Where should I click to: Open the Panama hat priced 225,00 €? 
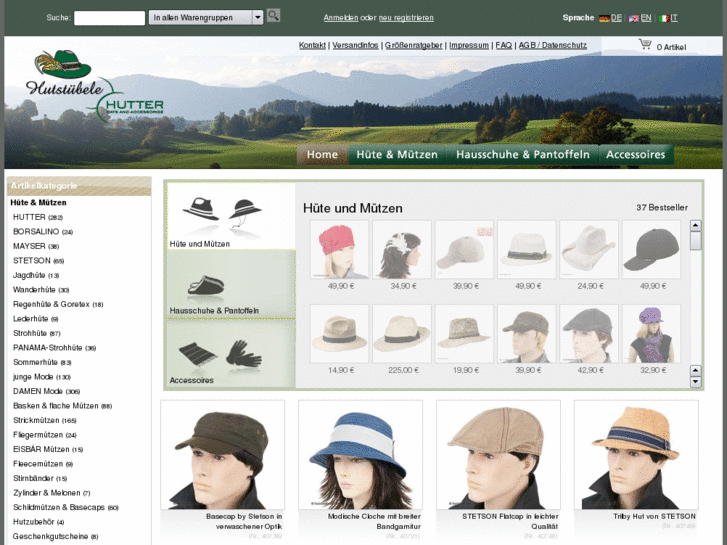click(x=402, y=333)
